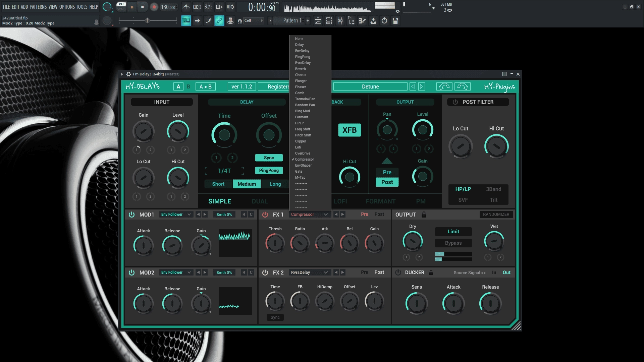Open the plugin window detach icon

(x=504, y=74)
